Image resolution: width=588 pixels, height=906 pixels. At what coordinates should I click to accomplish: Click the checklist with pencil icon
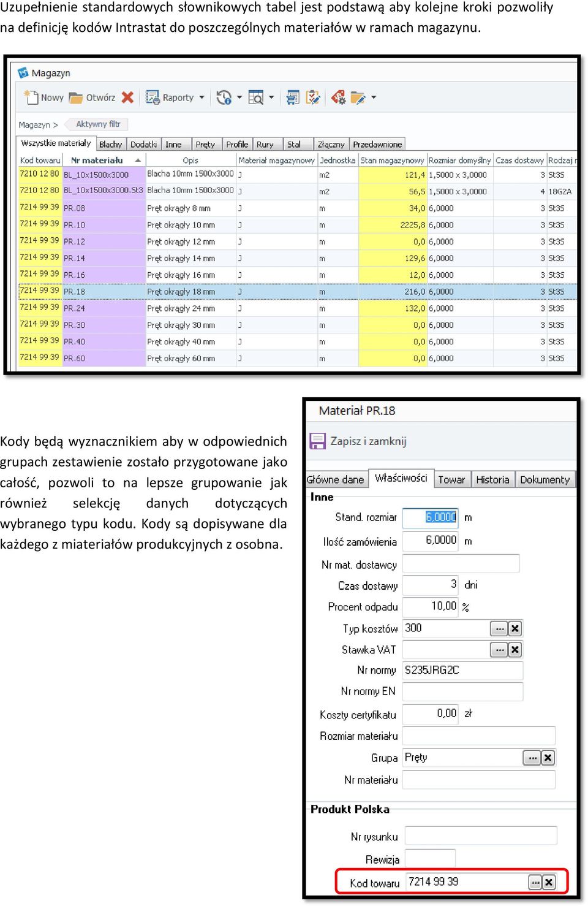click(313, 97)
